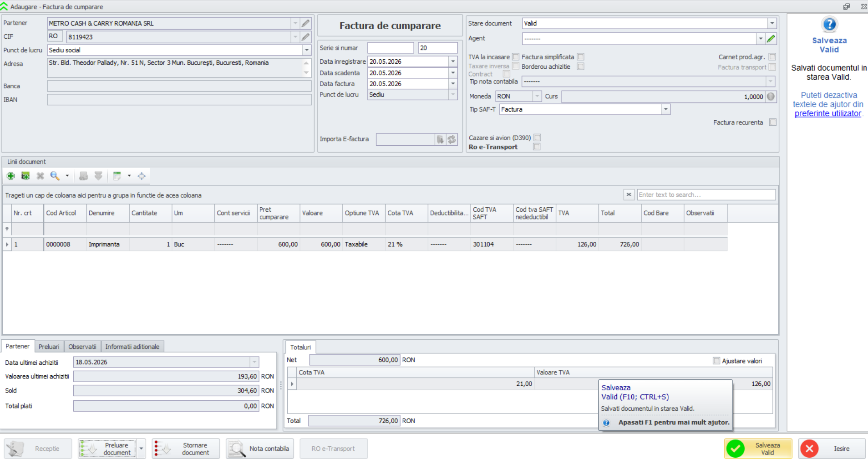Click the green pencil icon beside Agent
Screen dimensions: 868x460
(x=771, y=39)
